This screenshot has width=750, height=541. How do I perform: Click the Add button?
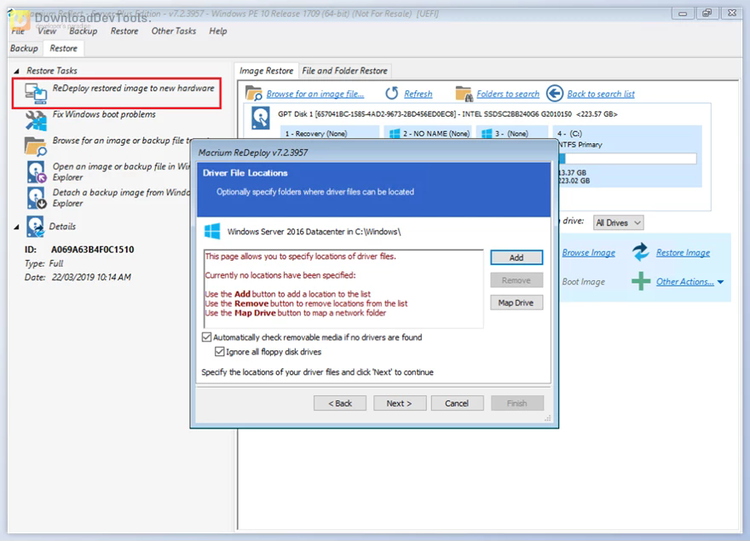coord(516,257)
